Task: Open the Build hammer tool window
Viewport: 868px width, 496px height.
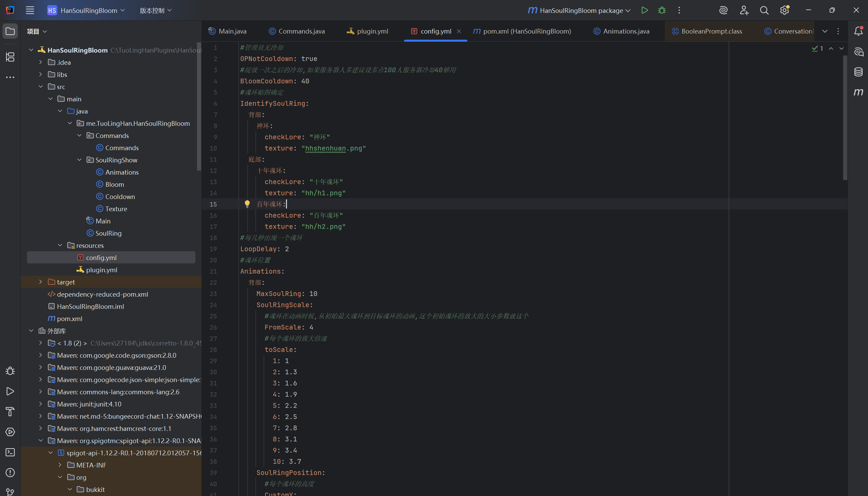Action: tap(10, 412)
